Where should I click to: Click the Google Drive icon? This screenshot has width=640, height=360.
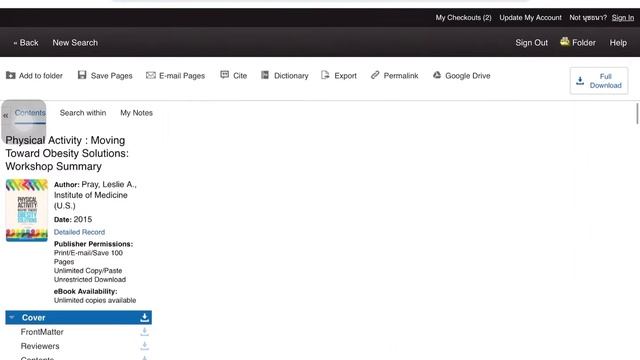[x=437, y=75]
